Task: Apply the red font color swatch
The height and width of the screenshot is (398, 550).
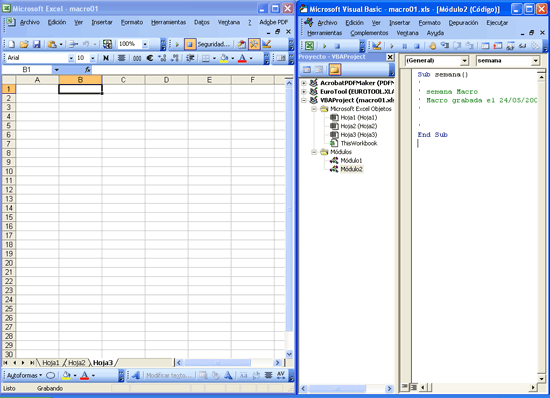Action: coord(242,58)
